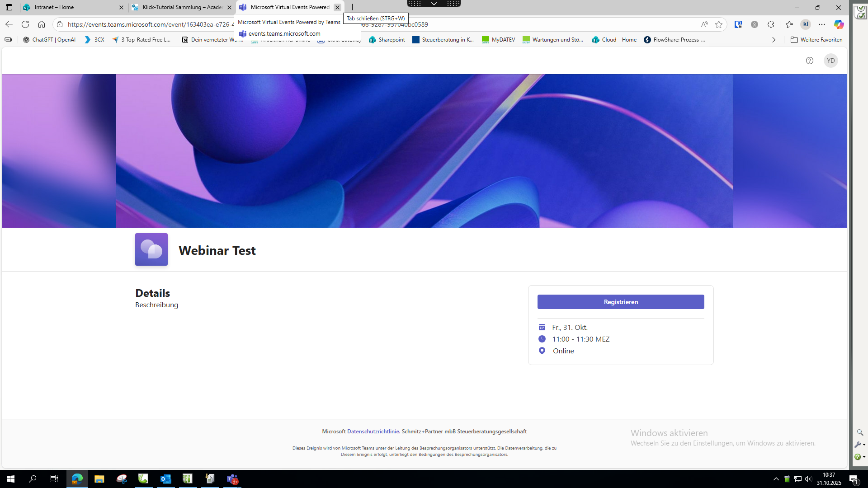
Task: Open the YD profile avatar menu
Action: click(830, 61)
